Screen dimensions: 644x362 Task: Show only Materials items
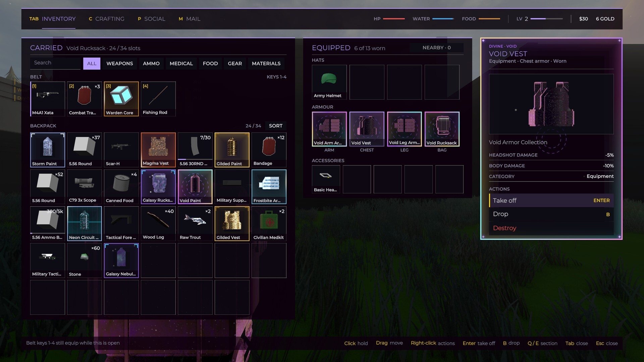pyautogui.click(x=266, y=63)
